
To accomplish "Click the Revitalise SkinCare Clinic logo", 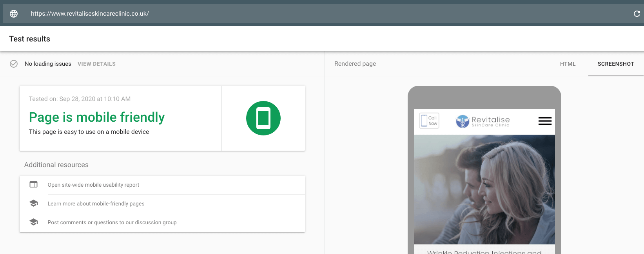I will coord(483,121).
